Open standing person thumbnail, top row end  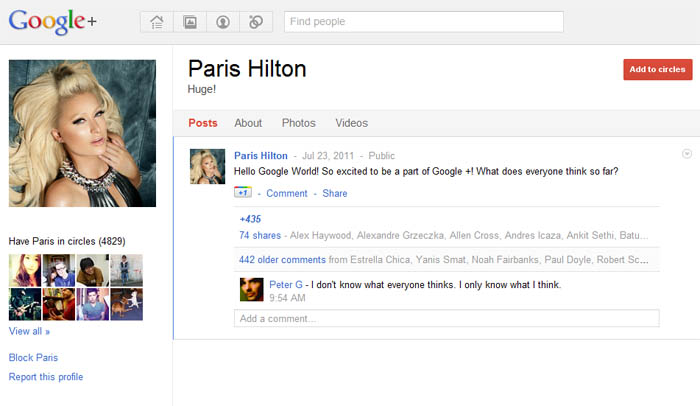point(127,270)
